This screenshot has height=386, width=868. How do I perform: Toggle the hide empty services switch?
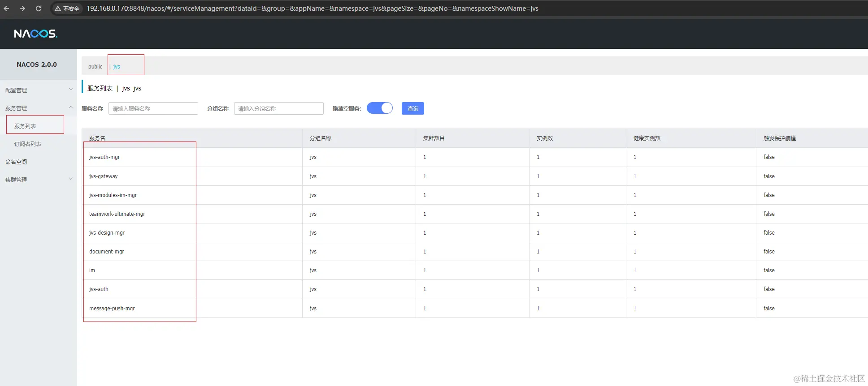coord(380,108)
